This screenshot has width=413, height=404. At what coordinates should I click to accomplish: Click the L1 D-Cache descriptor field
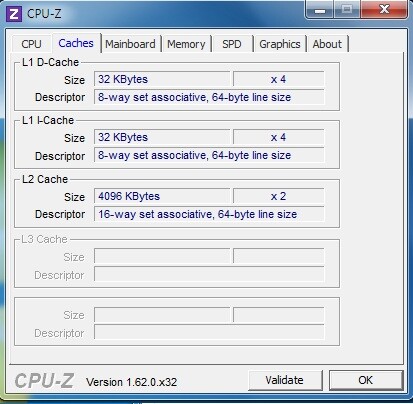coord(209,97)
